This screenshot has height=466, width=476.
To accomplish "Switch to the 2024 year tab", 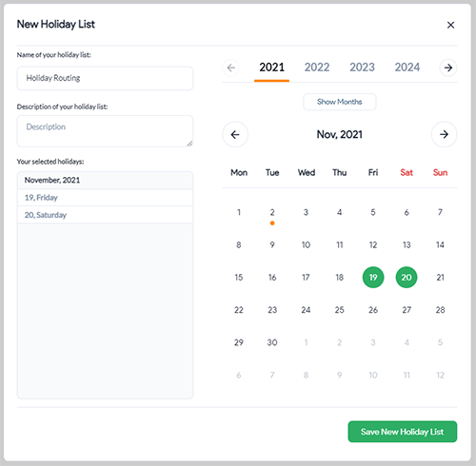I will [x=407, y=68].
